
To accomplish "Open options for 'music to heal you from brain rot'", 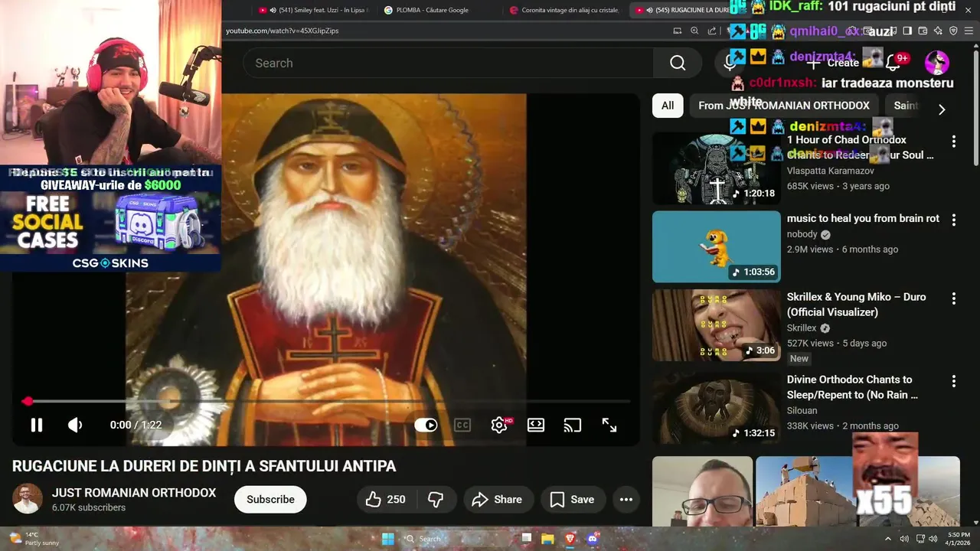I will [x=954, y=220].
